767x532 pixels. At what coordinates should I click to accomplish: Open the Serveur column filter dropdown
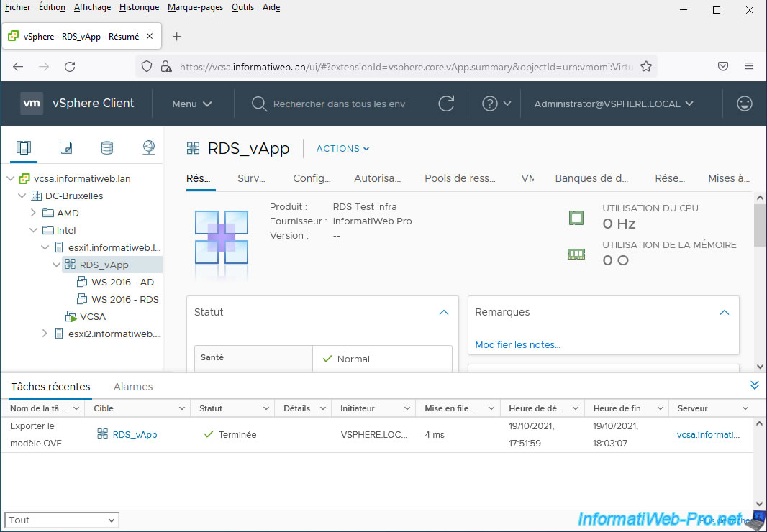[x=745, y=409]
